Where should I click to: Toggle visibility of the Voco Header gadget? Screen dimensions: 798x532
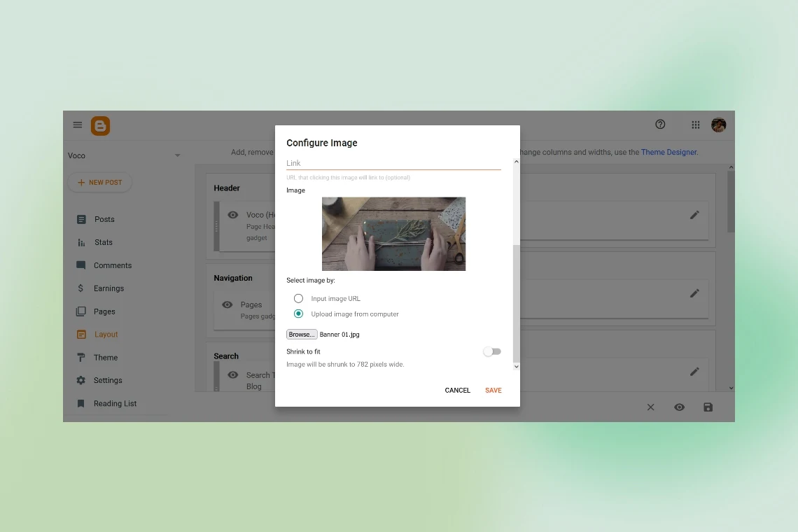pyautogui.click(x=232, y=215)
